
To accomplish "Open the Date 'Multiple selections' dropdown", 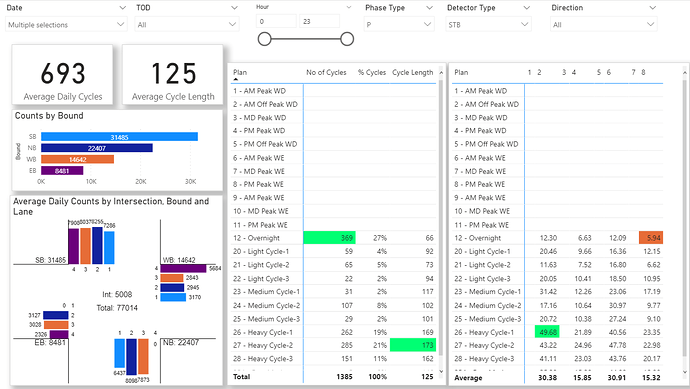I will (66, 25).
